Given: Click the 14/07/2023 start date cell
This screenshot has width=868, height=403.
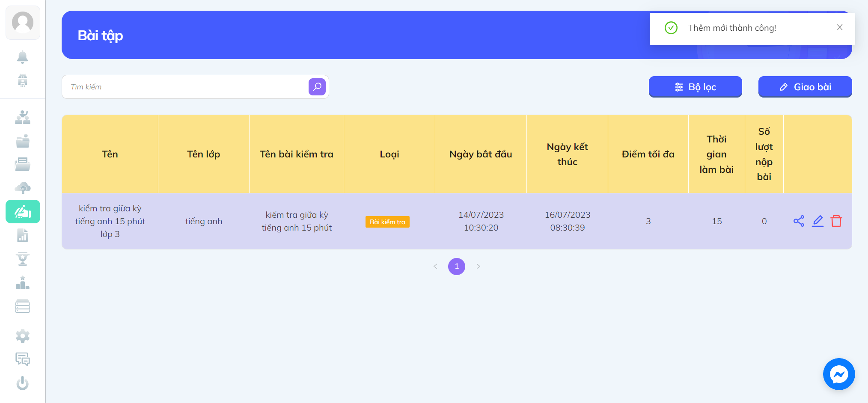Looking at the screenshot, I should click(x=481, y=221).
